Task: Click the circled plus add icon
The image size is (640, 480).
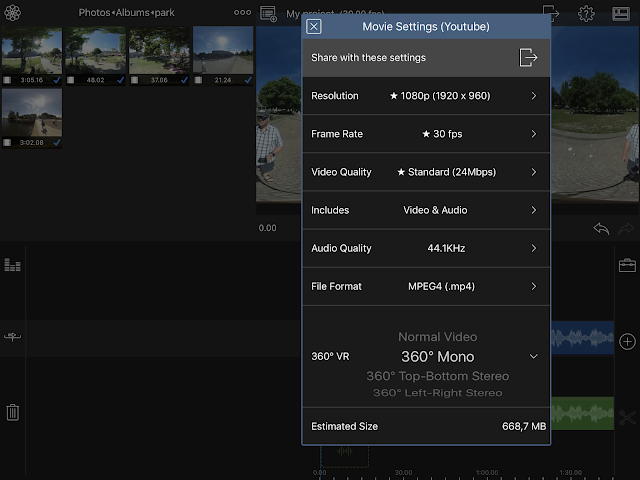Action: coord(627,342)
